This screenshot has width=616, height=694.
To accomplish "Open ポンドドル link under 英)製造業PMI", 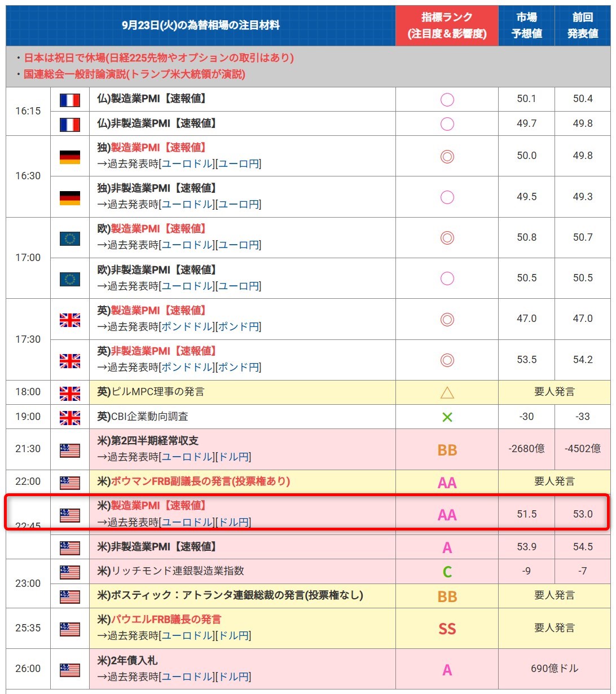I will click(188, 327).
